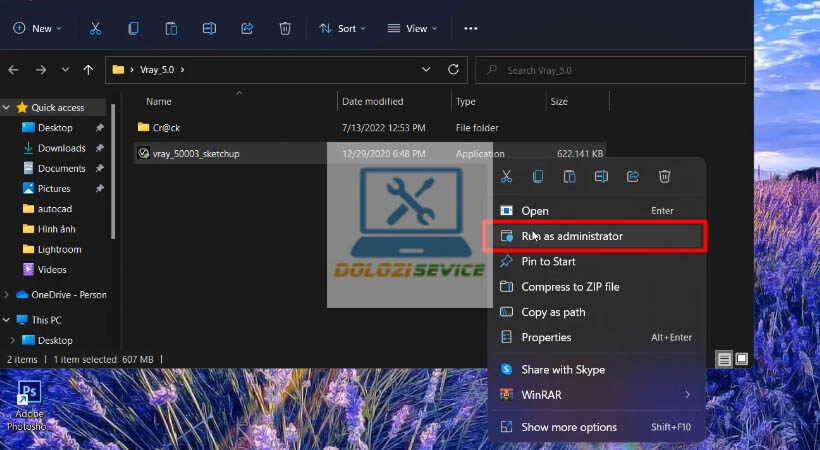Select Run as administrator

coord(571,236)
